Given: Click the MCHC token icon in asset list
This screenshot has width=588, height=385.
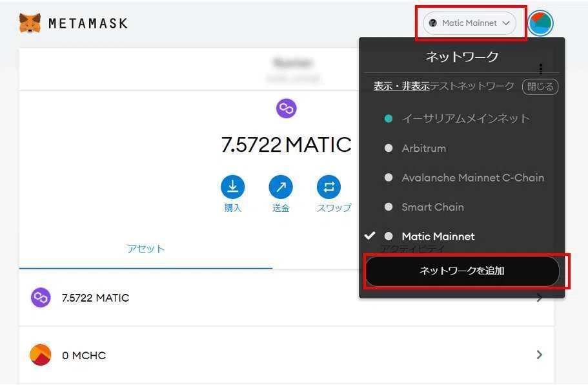Looking at the screenshot, I should [x=41, y=355].
